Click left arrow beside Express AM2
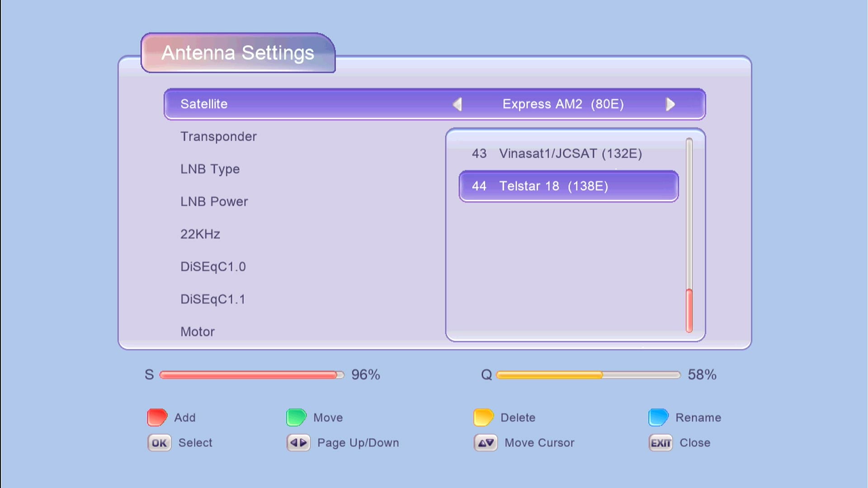This screenshot has height=488, width=868. tap(457, 104)
